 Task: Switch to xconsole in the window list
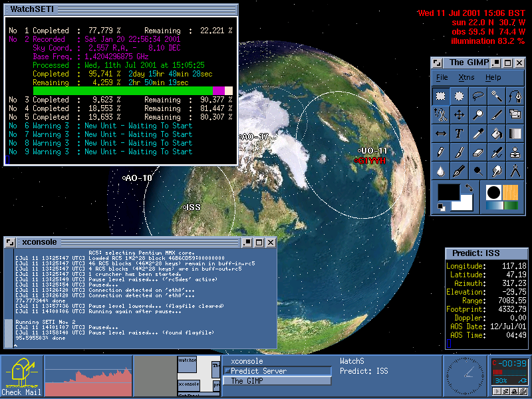(277, 361)
